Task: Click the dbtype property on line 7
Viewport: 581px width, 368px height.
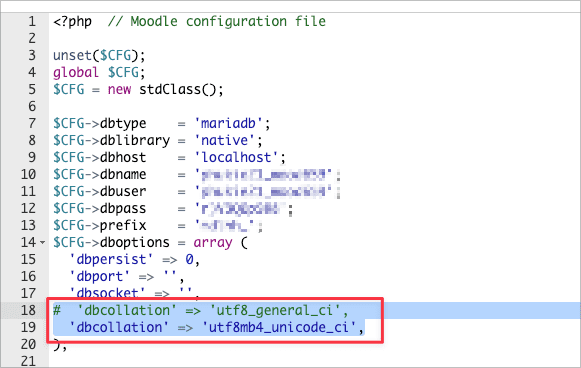Action: (x=123, y=123)
